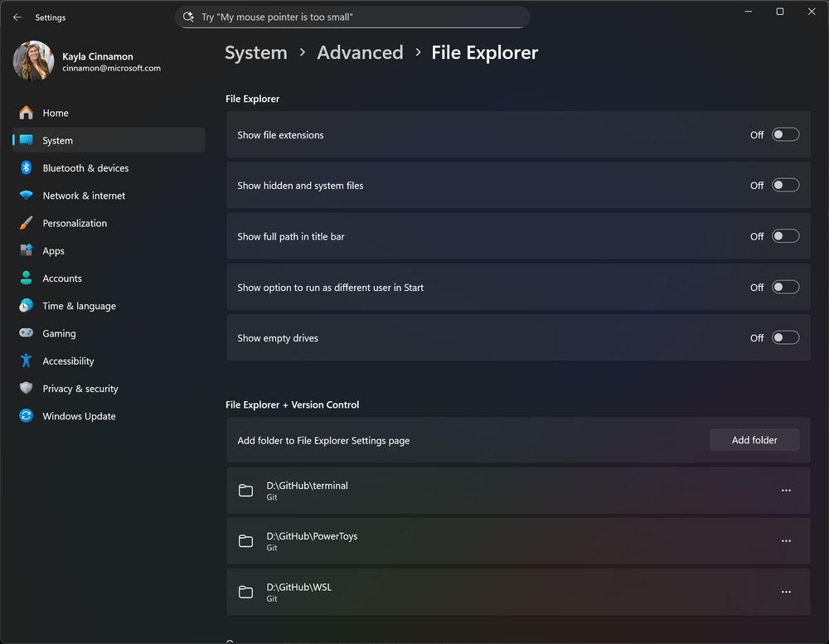Navigate to System breadcrumb link

pyautogui.click(x=256, y=53)
